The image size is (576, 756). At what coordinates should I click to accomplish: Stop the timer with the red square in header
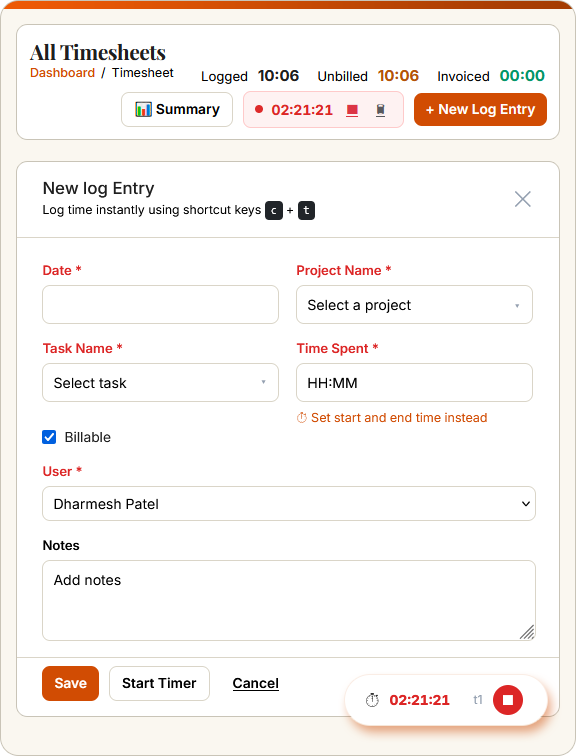352,110
